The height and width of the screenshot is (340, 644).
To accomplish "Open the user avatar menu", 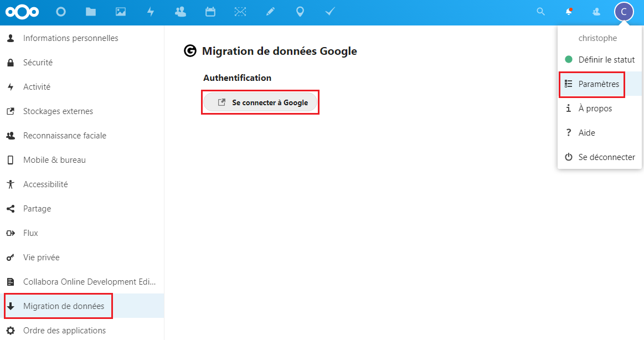I will tap(624, 11).
